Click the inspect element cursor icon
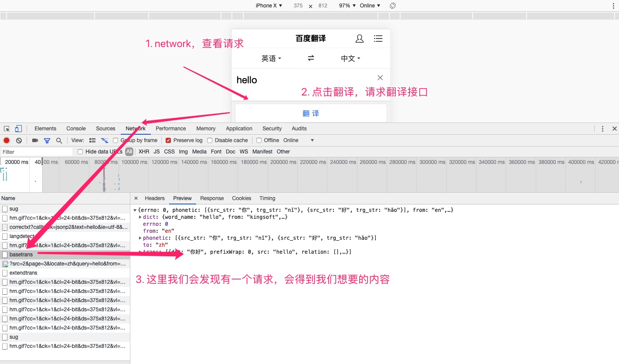The image size is (619, 364). click(7, 129)
